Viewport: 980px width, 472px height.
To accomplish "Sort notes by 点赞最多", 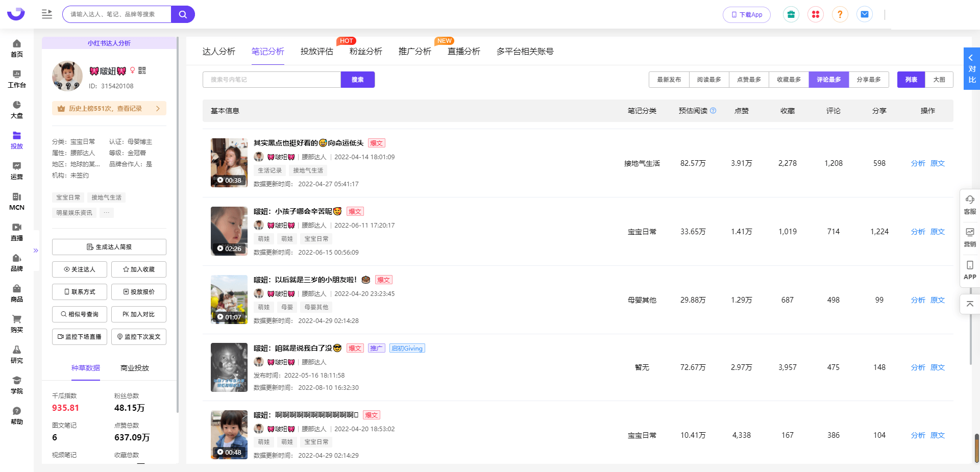I will coord(749,80).
